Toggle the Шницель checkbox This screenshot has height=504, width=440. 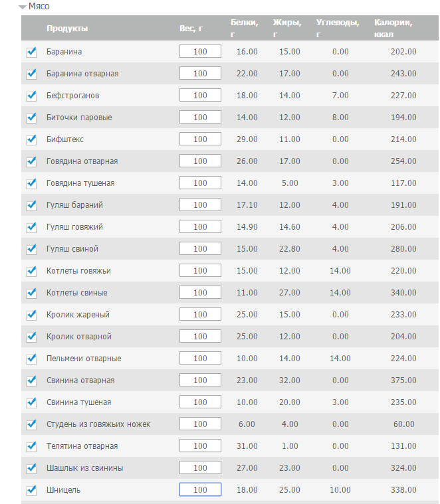[31, 490]
